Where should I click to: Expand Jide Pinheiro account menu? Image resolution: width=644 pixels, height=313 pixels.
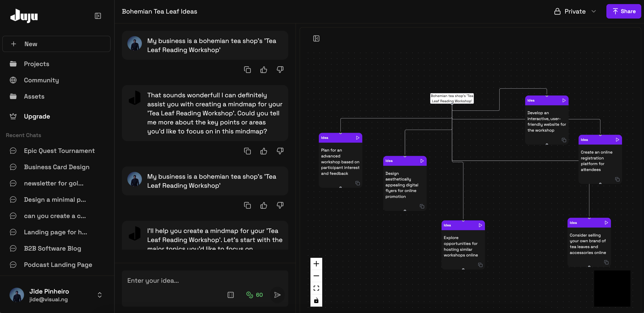click(99, 295)
